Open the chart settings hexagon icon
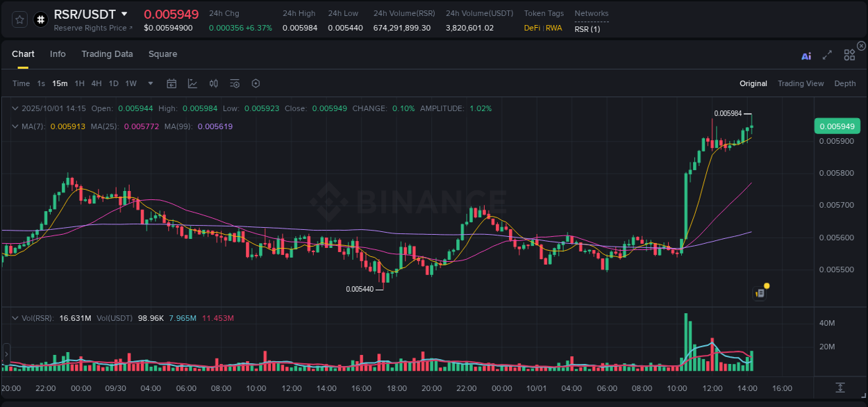The image size is (868, 407). point(256,83)
